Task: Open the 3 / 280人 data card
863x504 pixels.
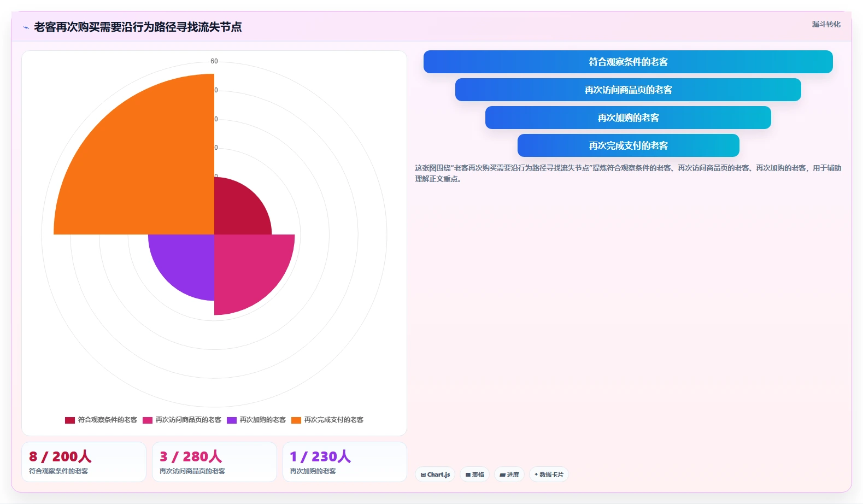Action: [214, 462]
